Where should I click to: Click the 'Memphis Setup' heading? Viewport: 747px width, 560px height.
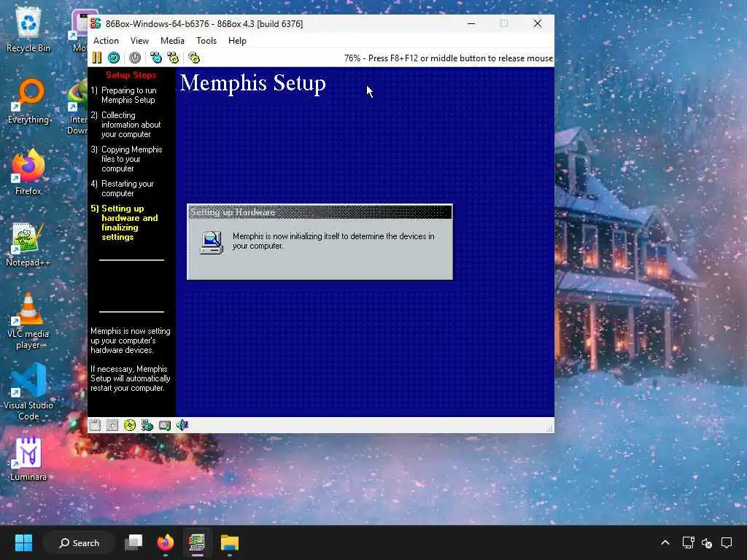253,83
